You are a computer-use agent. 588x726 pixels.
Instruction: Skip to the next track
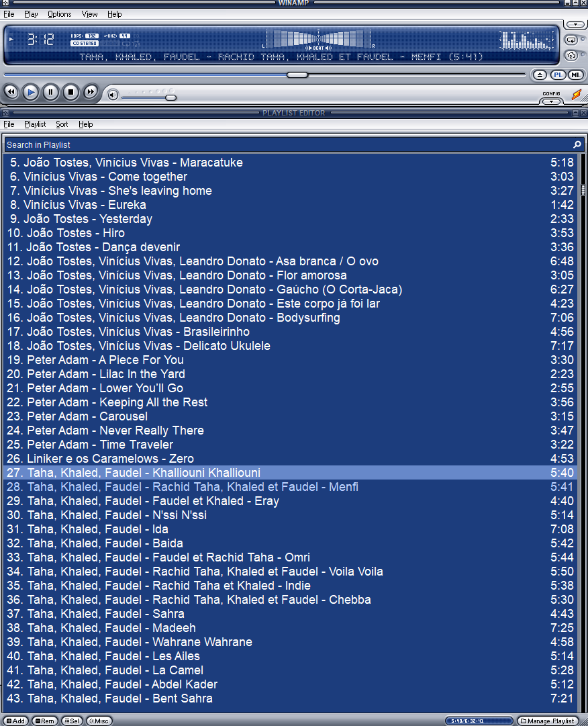click(91, 92)
